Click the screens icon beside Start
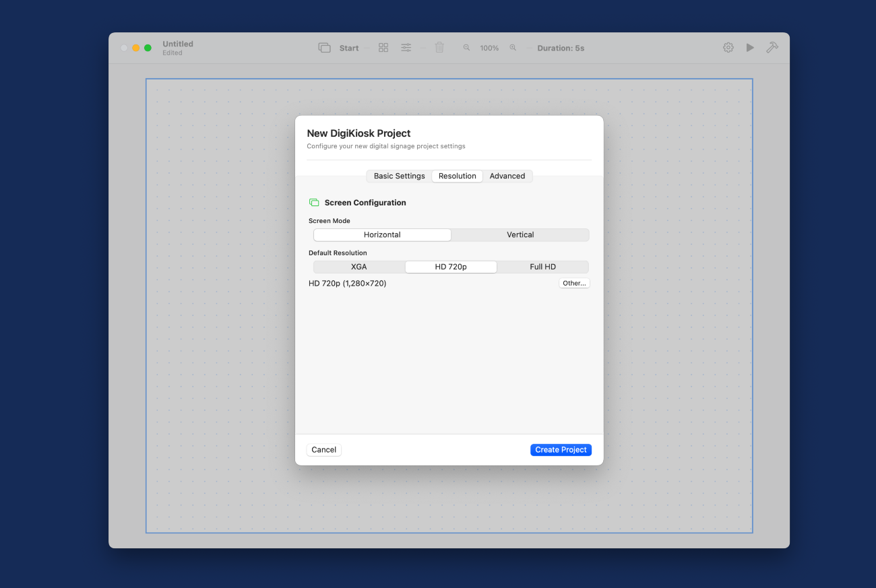This screenshot has width=876, height=588. tap(325, 48)
